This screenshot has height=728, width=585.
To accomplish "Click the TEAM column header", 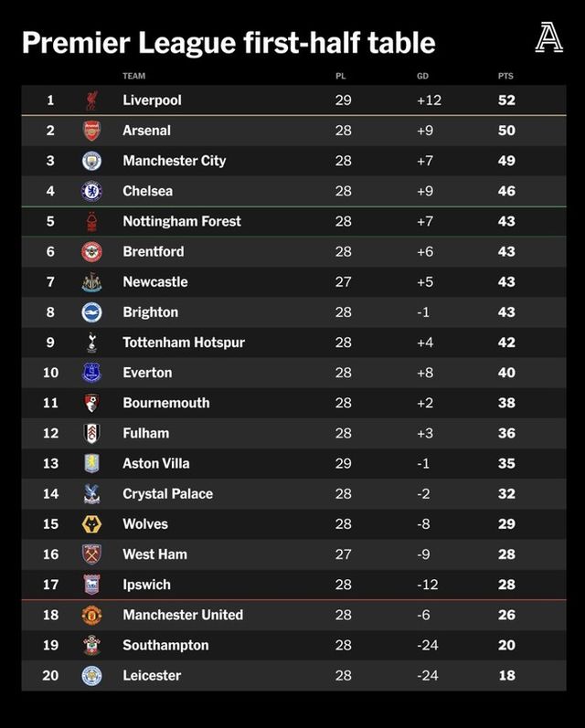I will point(133,76).
